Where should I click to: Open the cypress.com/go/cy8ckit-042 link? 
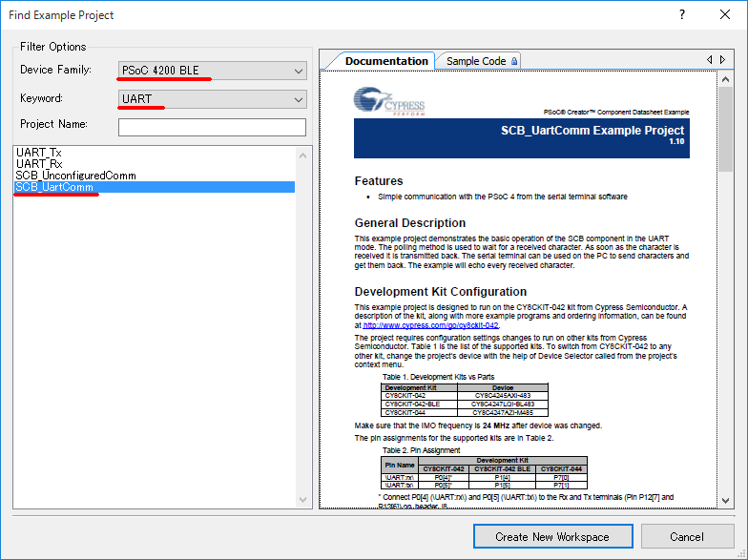click(430, 325)
